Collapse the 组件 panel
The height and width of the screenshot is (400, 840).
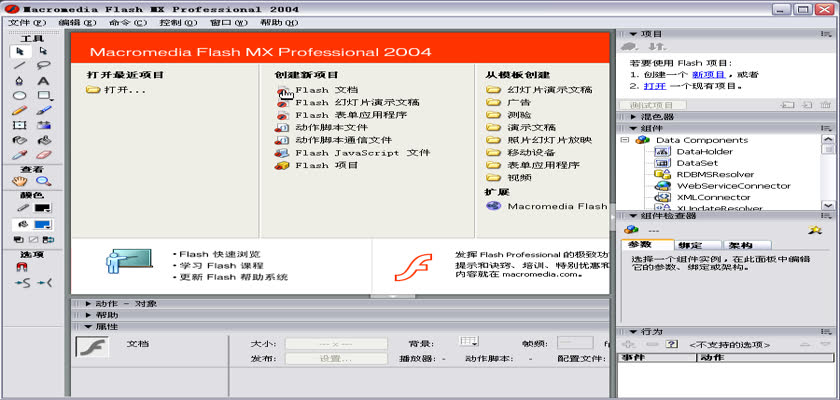click(x=633, y=129)
